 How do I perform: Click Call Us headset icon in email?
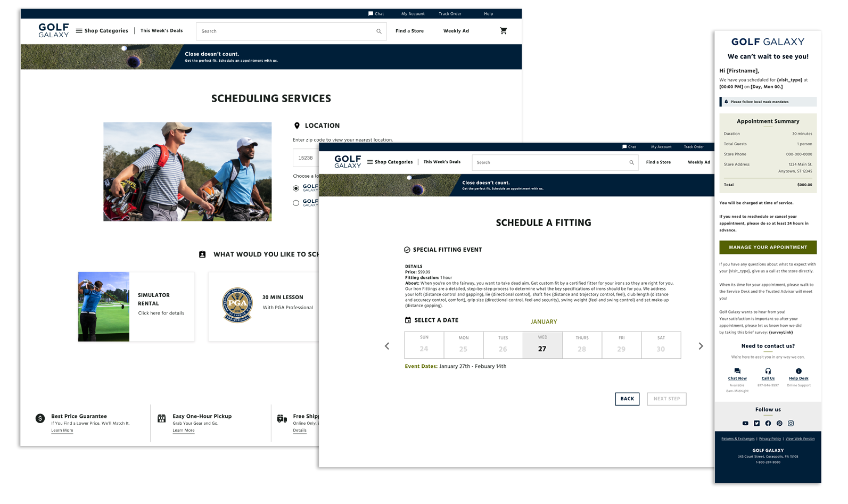click(768, 371)
